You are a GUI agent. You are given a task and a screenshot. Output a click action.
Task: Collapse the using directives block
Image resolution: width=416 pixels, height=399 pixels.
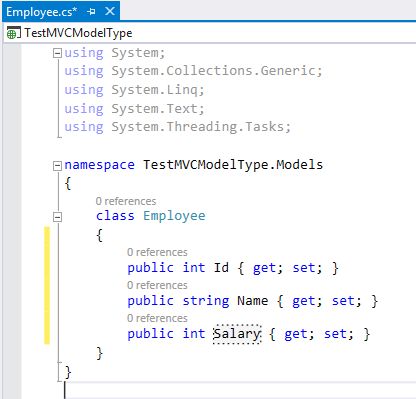click(x=57, y=53)
